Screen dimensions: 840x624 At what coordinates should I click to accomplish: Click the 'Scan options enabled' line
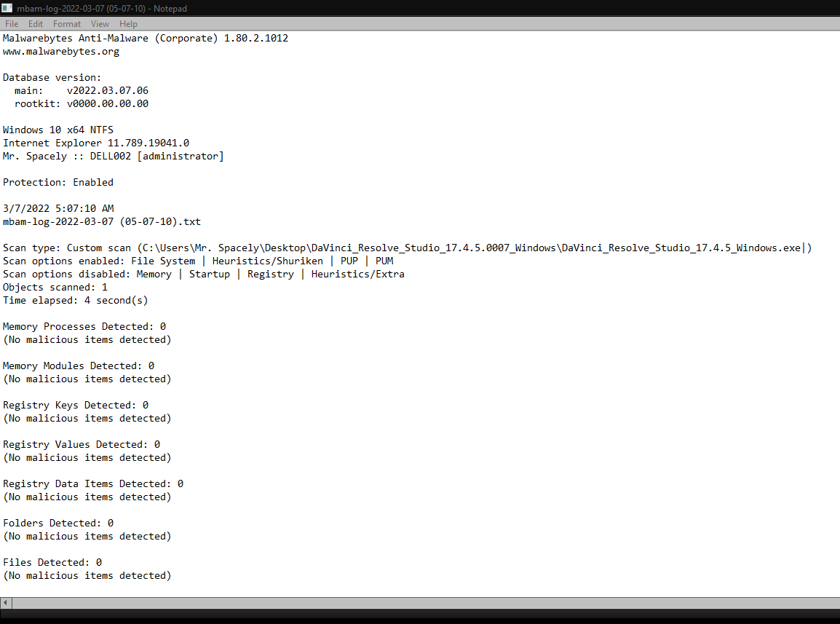[x=198, y=261]
